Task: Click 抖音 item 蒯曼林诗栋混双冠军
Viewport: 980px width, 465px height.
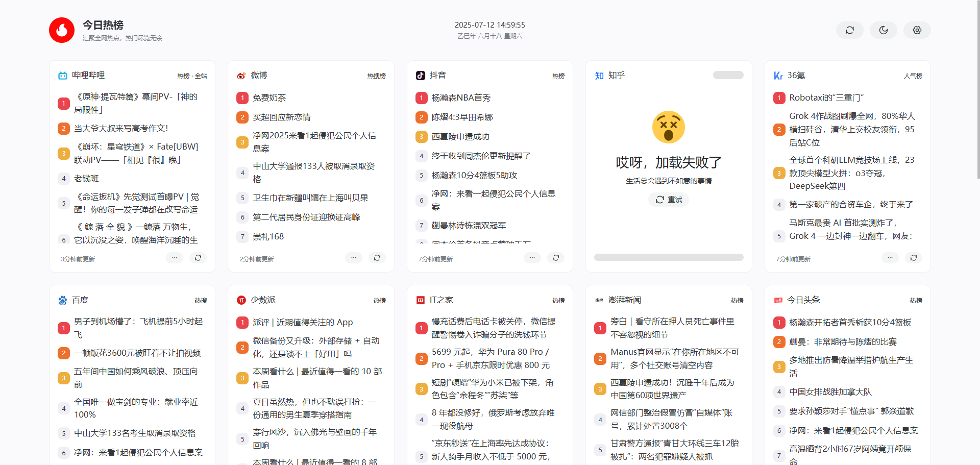Action: coord(469,225)
